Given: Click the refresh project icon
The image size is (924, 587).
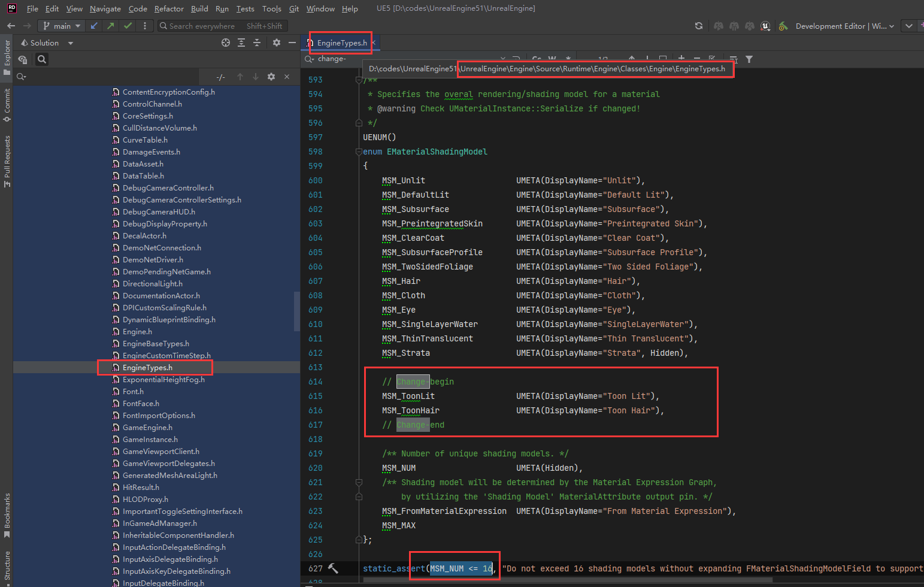Looking at the screenshot, I should [x=699, y=26].
